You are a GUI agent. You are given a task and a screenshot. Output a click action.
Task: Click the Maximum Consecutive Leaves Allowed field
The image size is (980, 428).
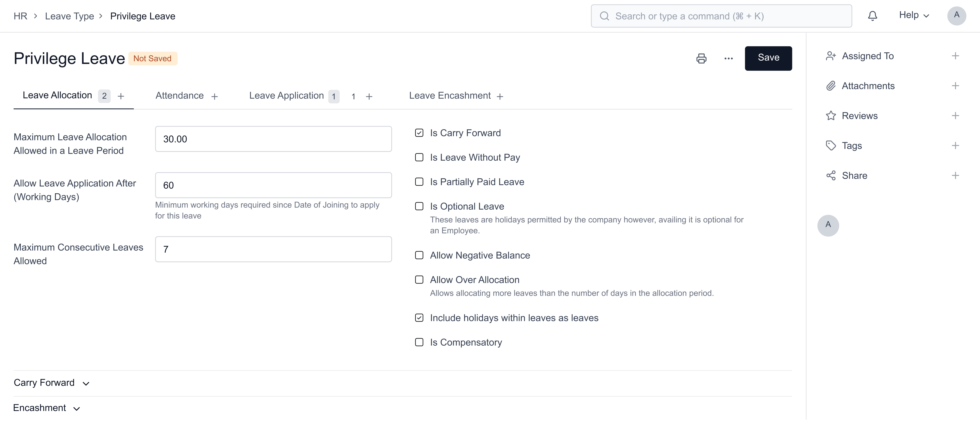click(x=273, y=249)
